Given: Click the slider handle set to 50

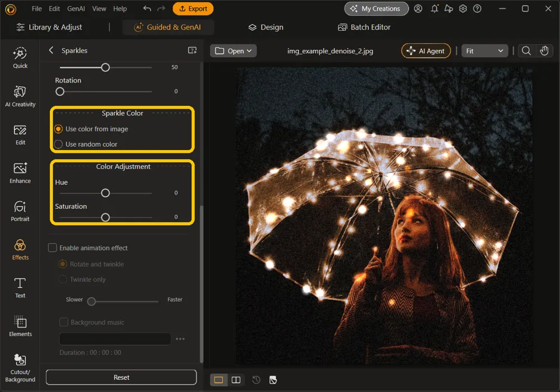Looking at the screenshot, I should (105, 67).
